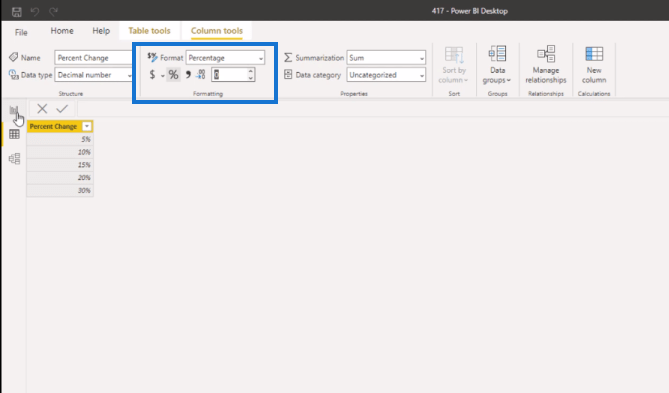This screenshot has height=393, width=669.
Task: Select the Column tools tab
Action: pyautogui.click(x=217, y=31)
